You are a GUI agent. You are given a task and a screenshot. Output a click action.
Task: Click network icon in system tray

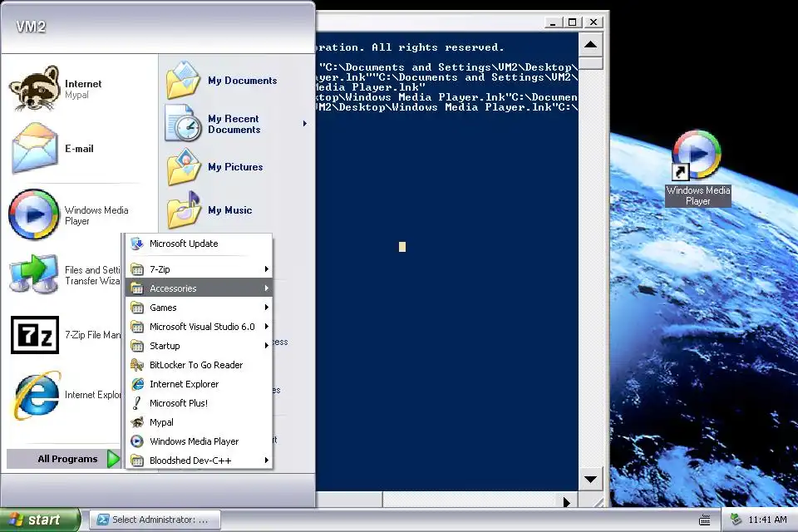[736, 520]
